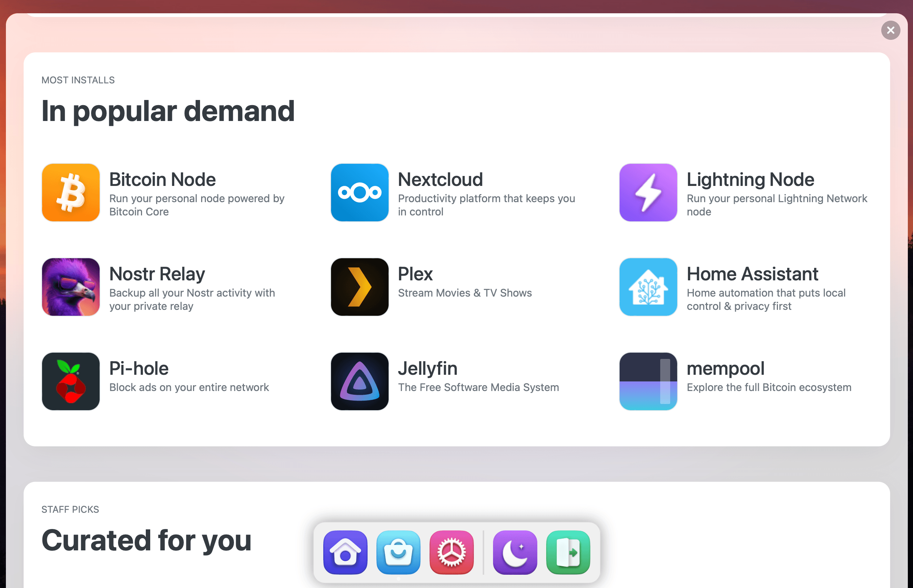
Task: Click the 'Curated for you' heading
Action: click(146, 541)
